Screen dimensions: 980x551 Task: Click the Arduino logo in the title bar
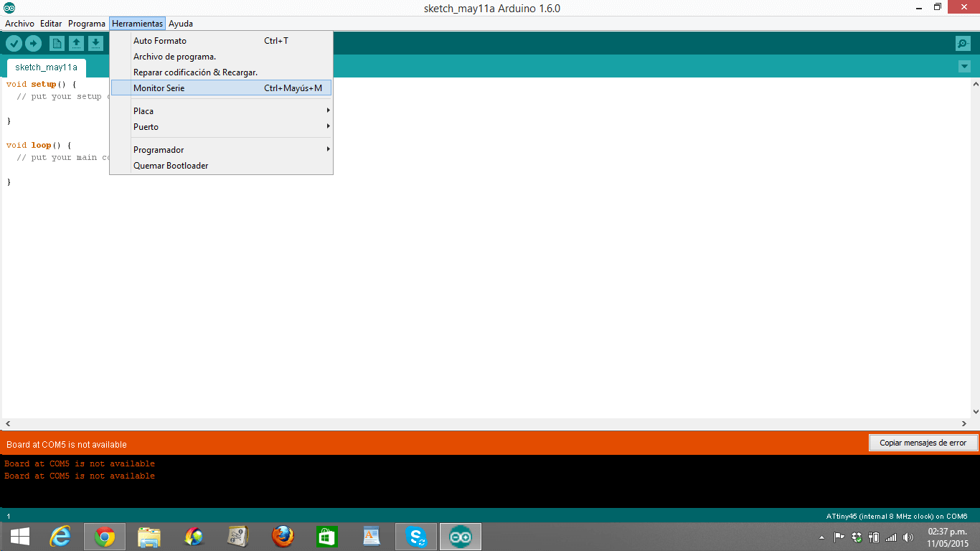[9, 8]
